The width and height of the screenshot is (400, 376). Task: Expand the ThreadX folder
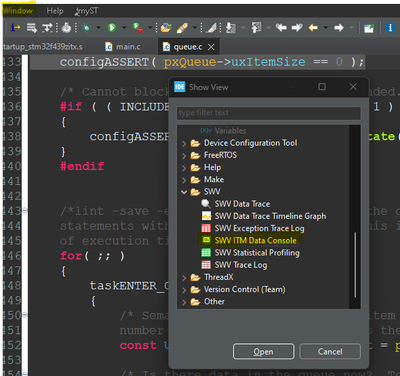(184, 278)
